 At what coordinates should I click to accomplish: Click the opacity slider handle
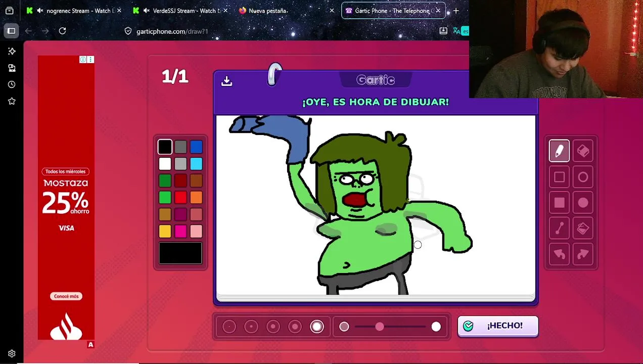click(380, 327)
